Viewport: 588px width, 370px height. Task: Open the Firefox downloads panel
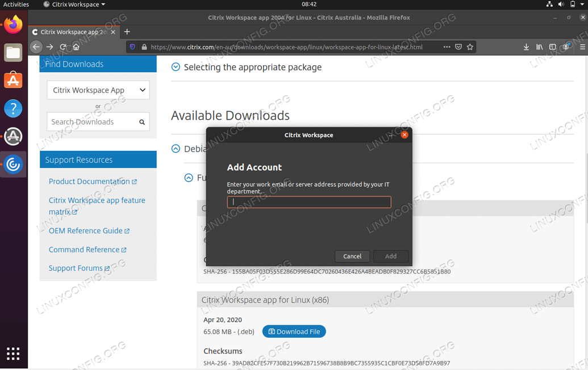pos(526,47)
